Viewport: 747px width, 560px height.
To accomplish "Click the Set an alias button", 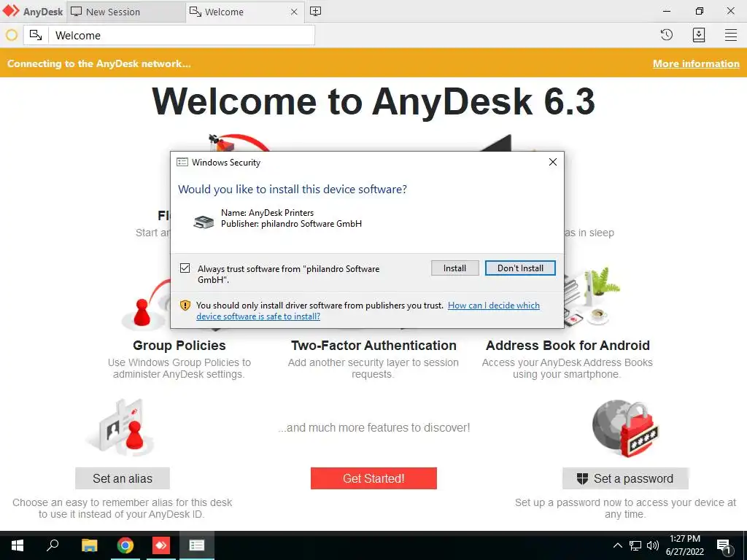I will 123,478.
